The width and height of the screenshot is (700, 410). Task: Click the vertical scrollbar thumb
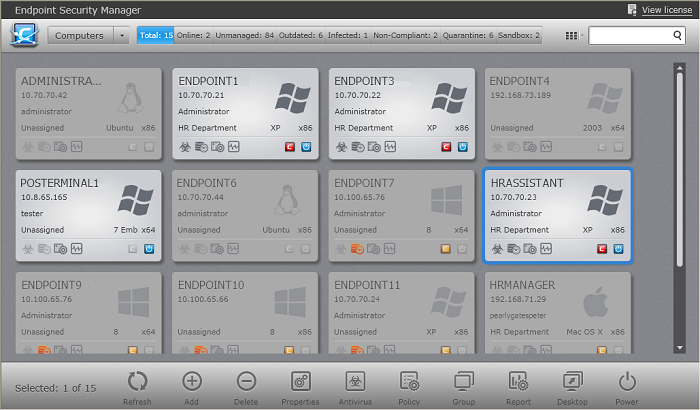pyautogui.click(x=679, y=170)
